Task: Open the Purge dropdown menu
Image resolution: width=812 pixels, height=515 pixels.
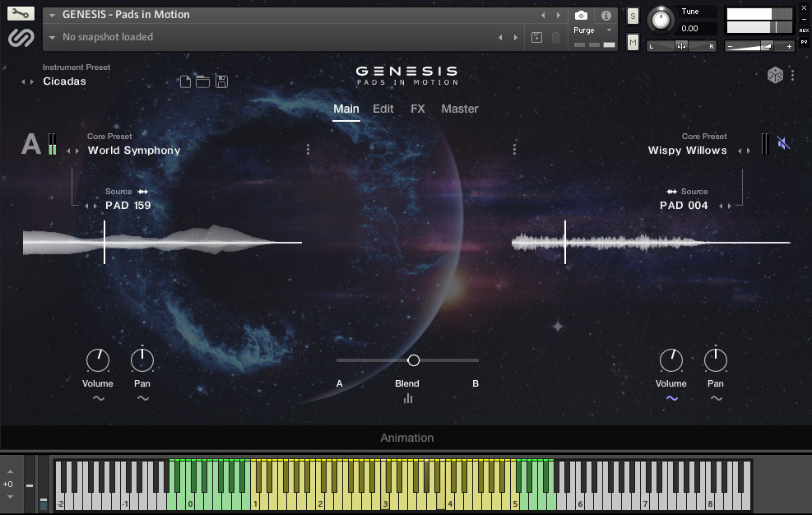Action: tap(587, 30)
